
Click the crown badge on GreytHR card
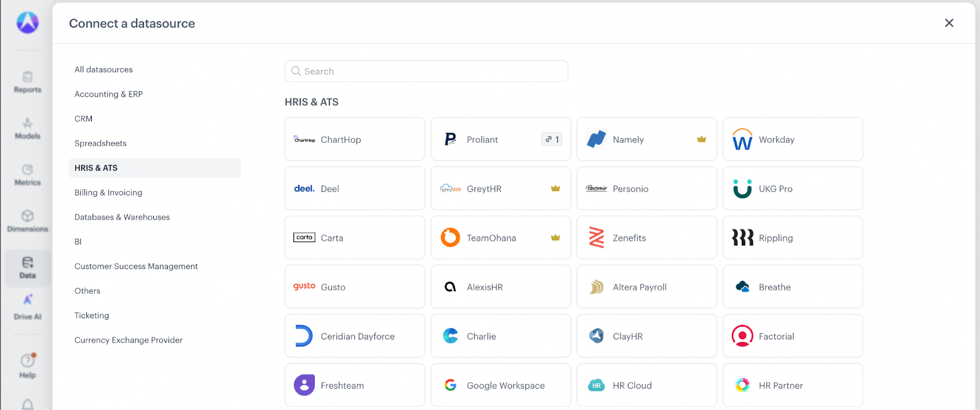coord(556,188)
